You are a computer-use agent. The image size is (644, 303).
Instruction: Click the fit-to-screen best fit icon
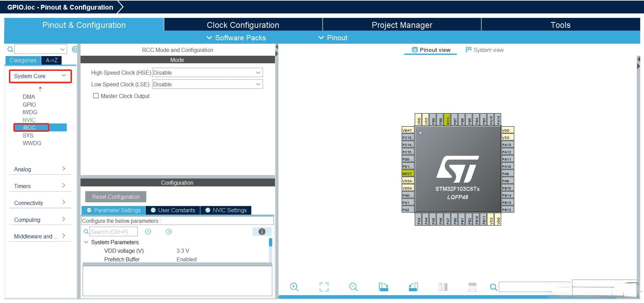pos(324,287)
